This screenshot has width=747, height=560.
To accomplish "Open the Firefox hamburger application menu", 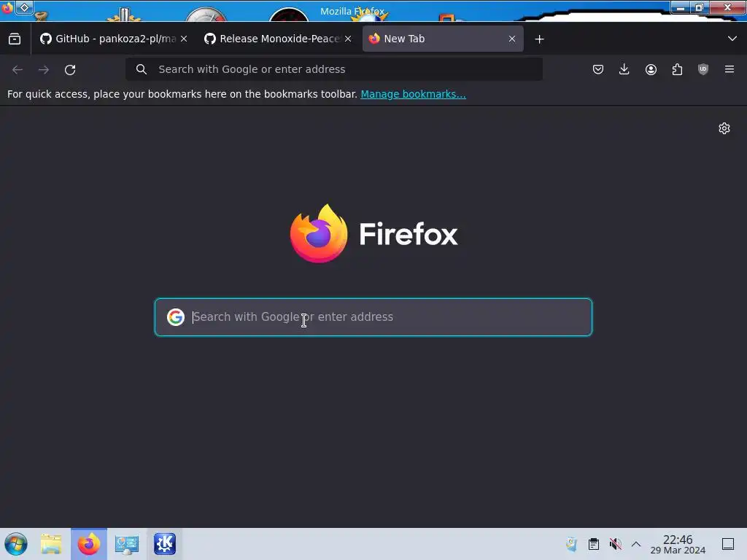I will [729, 69].
